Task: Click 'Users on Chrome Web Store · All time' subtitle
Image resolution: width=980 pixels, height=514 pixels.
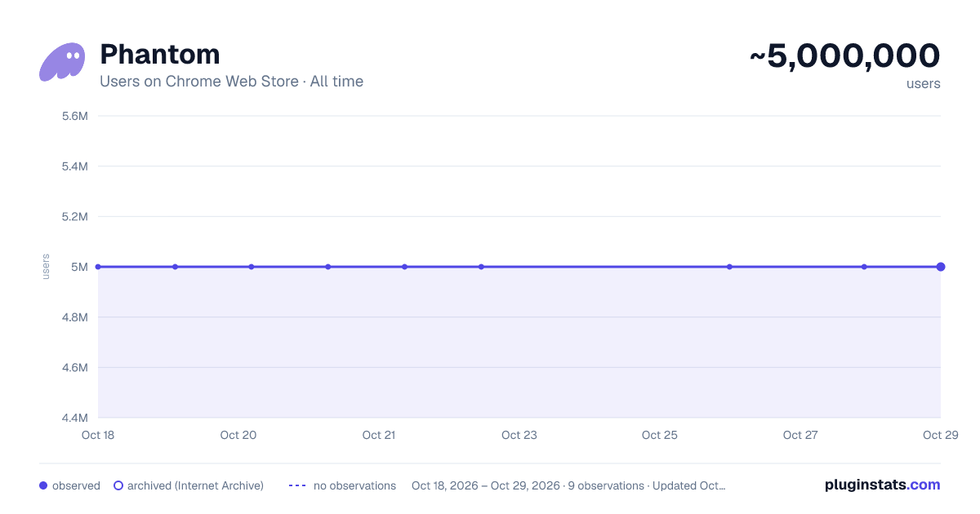Action: 231,82
